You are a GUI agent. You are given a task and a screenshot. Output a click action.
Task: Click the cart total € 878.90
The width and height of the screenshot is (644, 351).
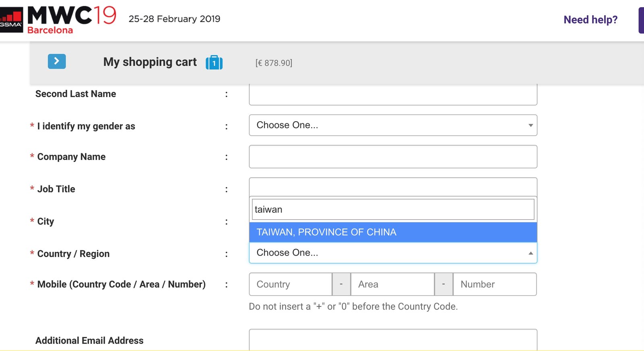tap(274, 63)
